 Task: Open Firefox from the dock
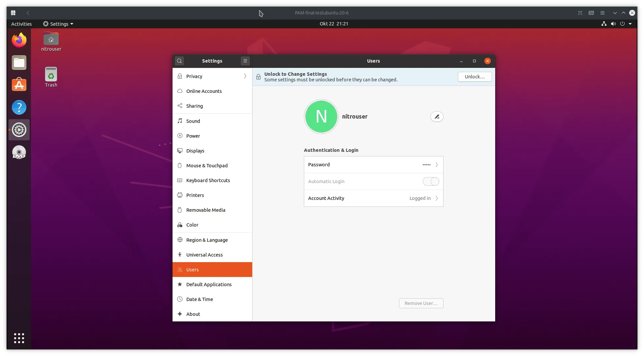pos(19,40)
